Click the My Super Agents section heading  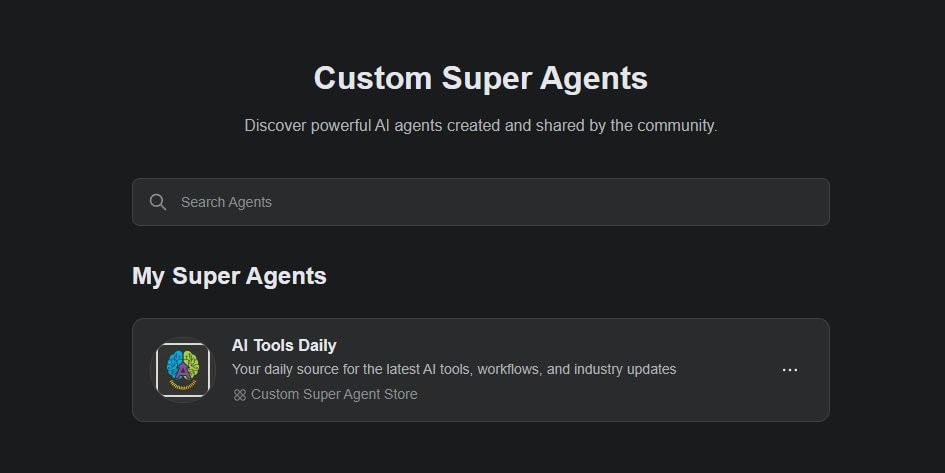229,276
